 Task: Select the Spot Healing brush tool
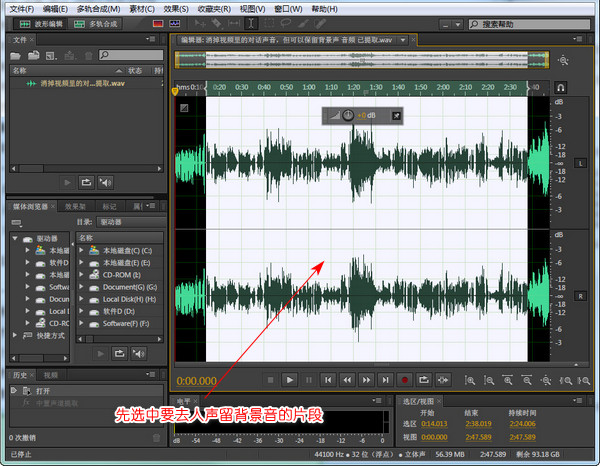pos(320,24)
